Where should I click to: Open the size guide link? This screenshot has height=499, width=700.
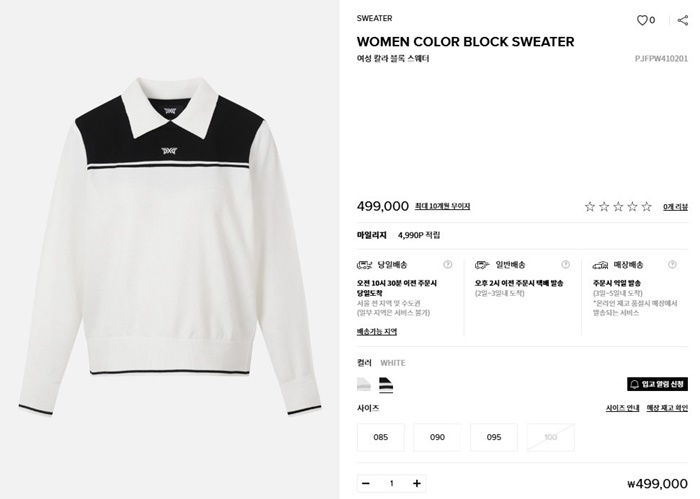pyautogui.click(x=622, y=408)
